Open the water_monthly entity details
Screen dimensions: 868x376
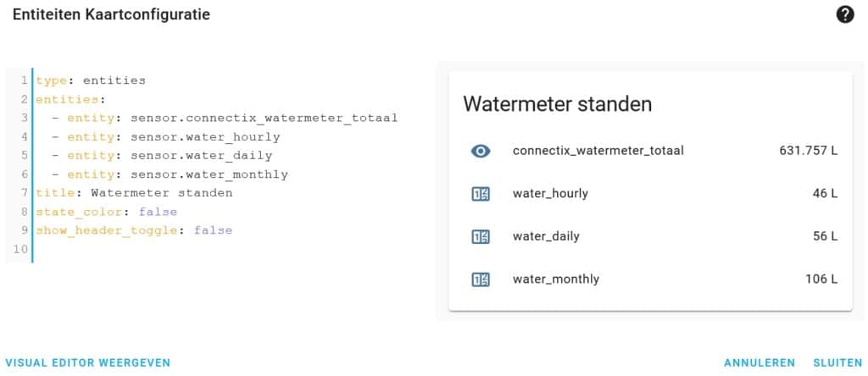[x=650, y=279]
